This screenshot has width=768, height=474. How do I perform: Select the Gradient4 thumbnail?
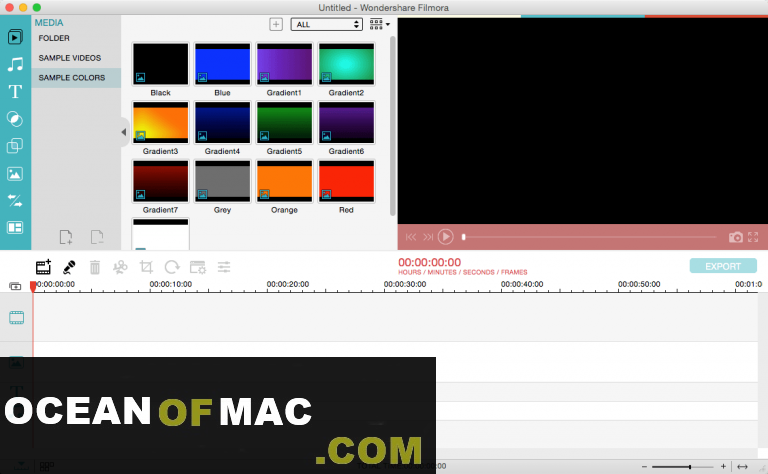[222, 122]
